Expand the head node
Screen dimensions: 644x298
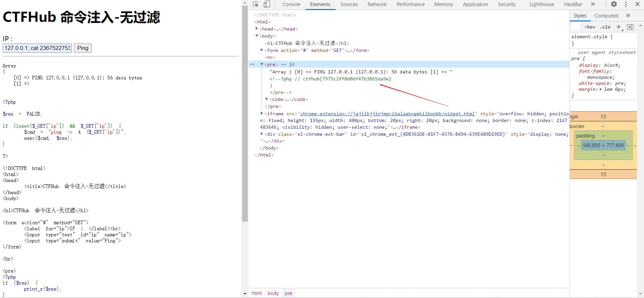coord(257,29)
